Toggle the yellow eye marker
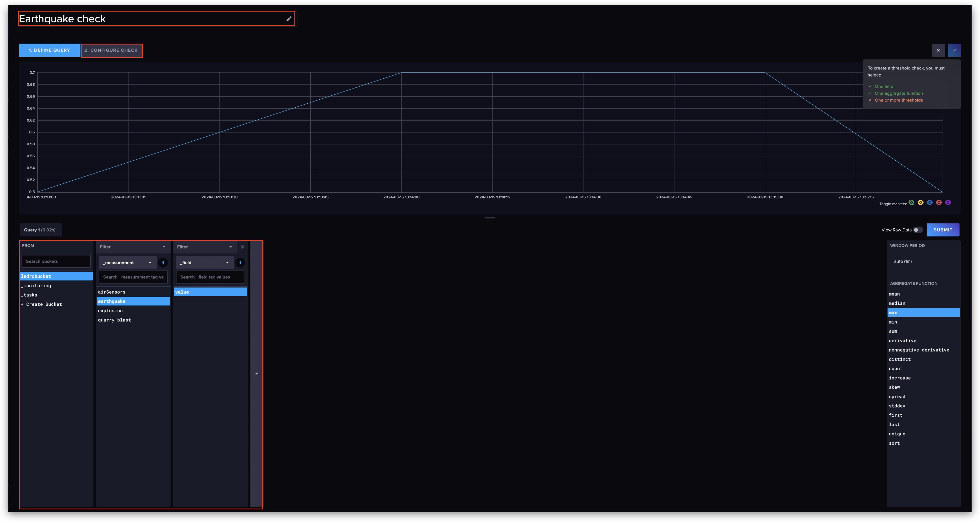980x523 pixels. click(x=921, y=203)
